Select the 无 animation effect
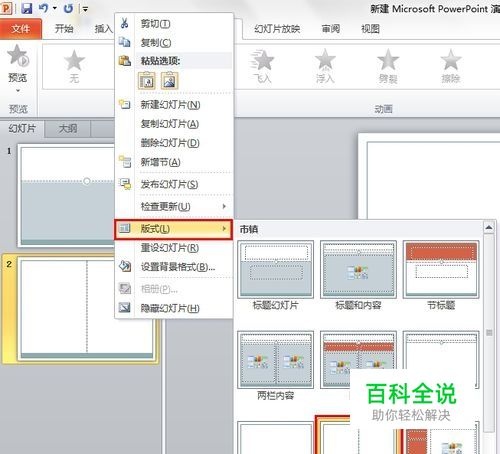 click(74, 66)
